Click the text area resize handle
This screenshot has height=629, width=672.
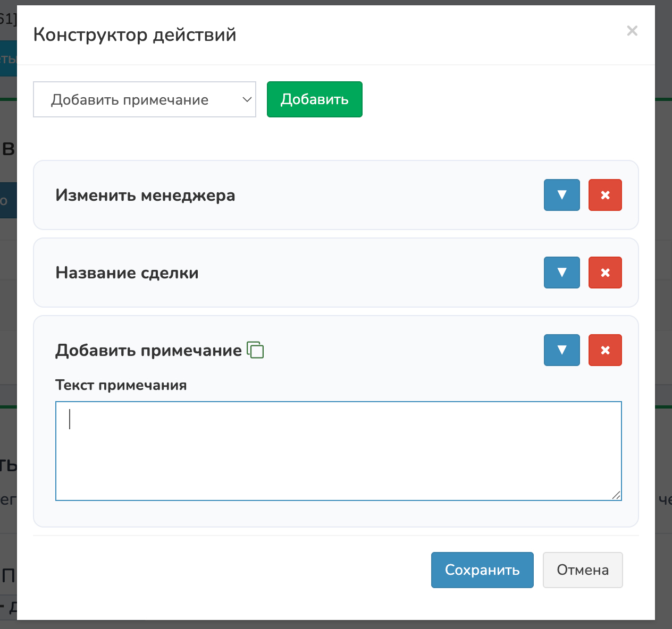[616, 495]
